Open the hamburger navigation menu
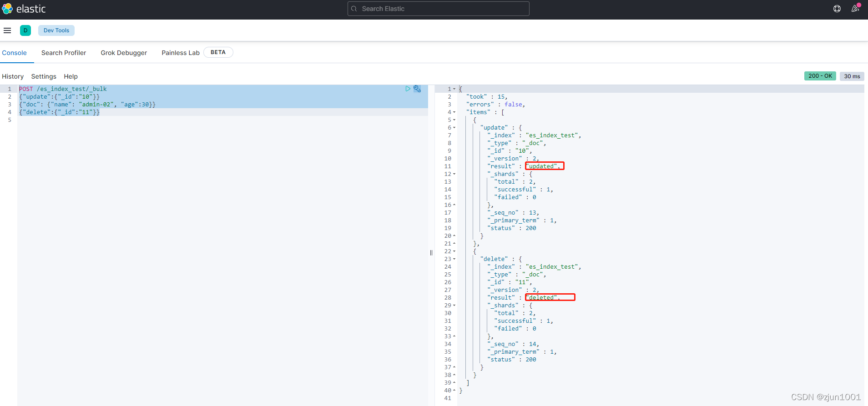This screenshot has width=868, height=406. point(7,30)
